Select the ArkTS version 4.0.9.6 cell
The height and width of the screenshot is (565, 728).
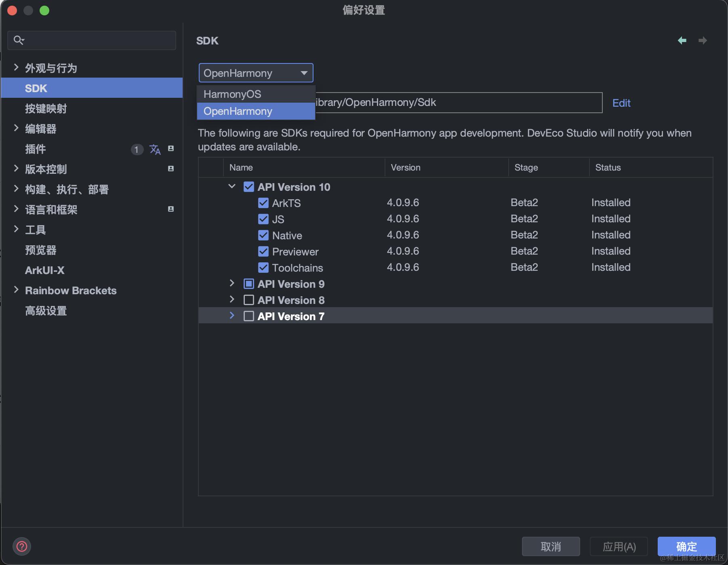click(x=403, y=202)
